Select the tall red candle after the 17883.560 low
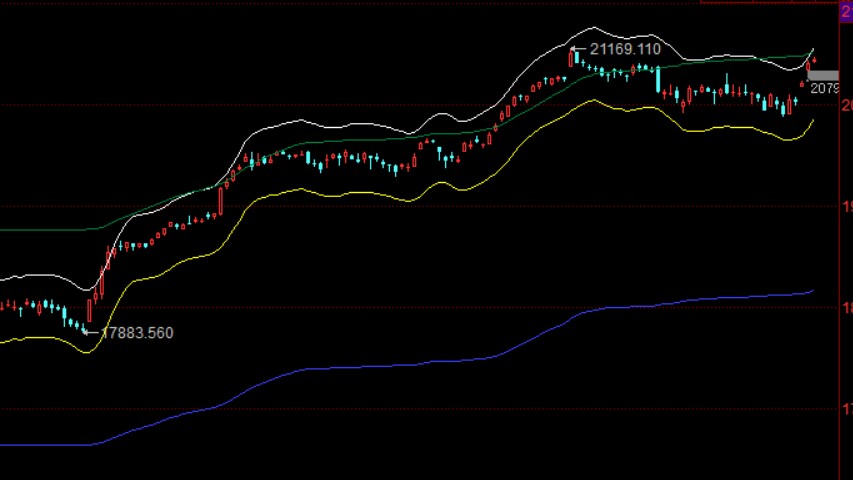This screenshot has height=480, width=853. tap(89, 309)
